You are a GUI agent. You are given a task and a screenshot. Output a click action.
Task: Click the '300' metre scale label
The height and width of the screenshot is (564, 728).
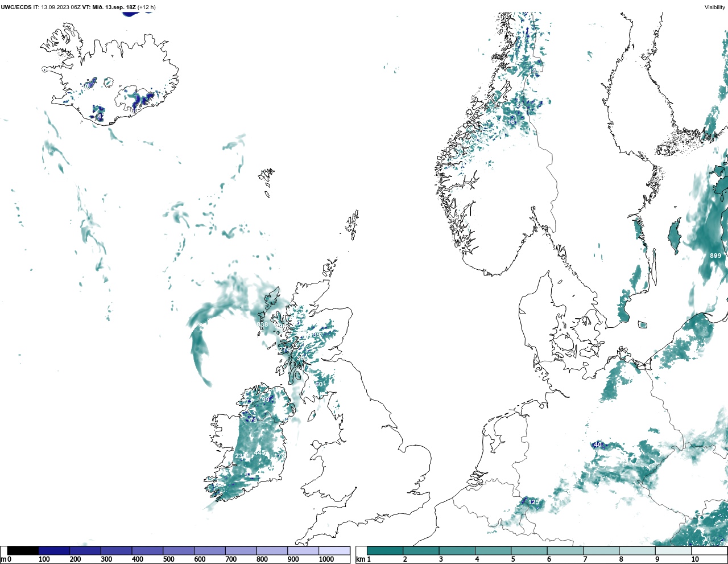pyautogui.click(x=106, y=559)
